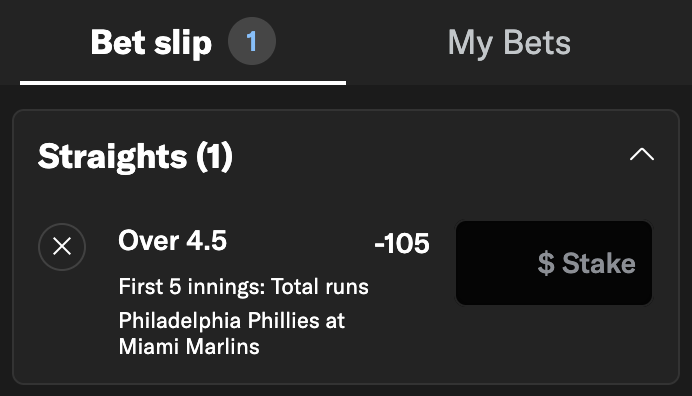
Task: Collapse the Straights section with chevron arrow
Action: click(642, 155)
